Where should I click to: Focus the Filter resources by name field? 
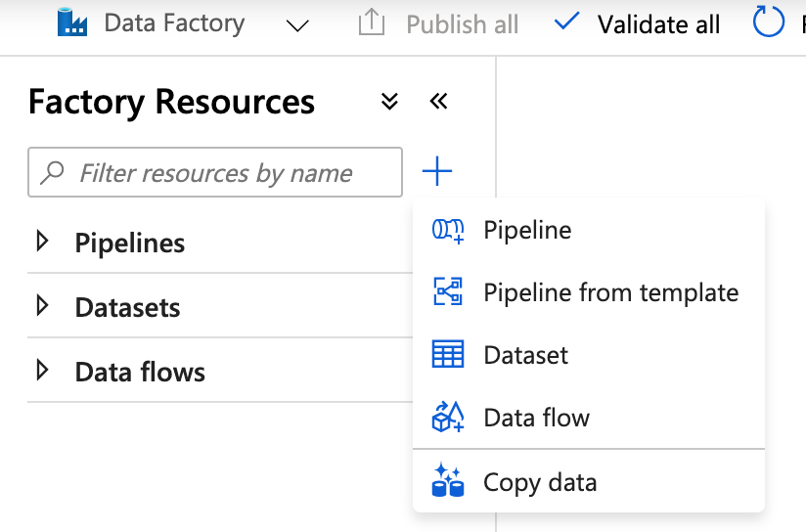coord(215,172)
